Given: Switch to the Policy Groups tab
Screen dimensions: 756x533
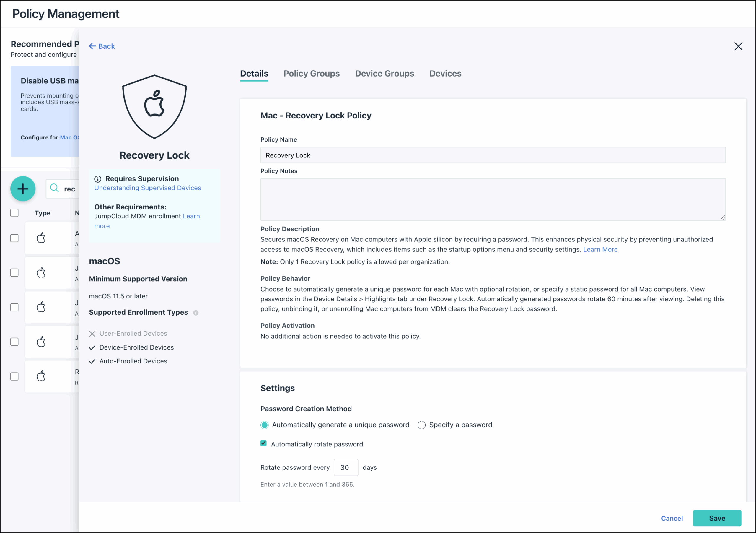Looking at the screenshot, I should point(311,74).
